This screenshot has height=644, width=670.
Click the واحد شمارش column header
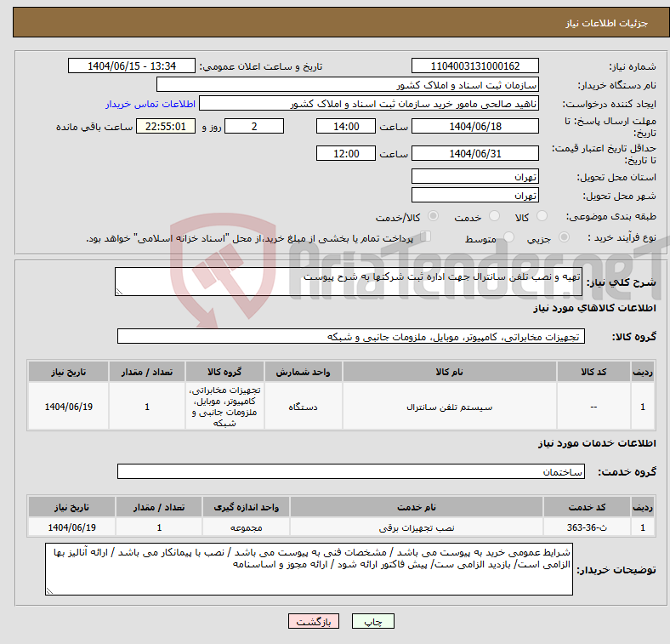pos(303,372)
